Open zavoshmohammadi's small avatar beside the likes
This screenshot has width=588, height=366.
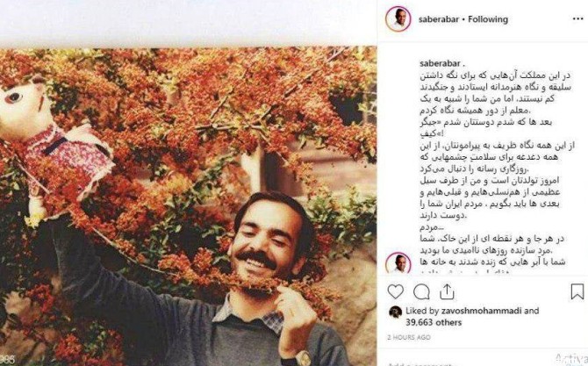[x=395, y=312]
